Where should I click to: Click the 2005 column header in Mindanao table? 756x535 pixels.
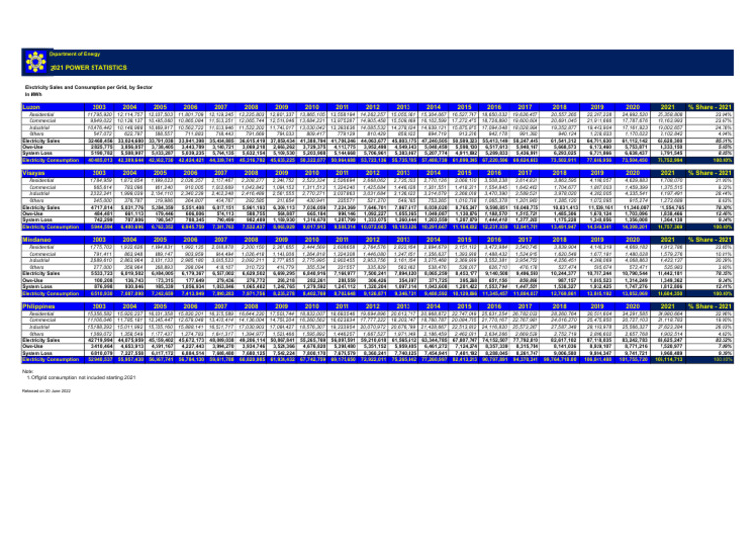160,239
